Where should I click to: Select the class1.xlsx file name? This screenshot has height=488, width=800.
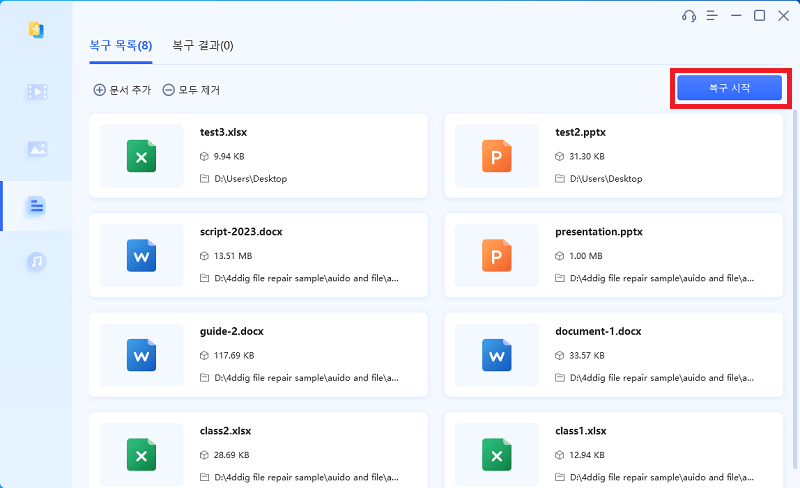(x=581, y=431)
